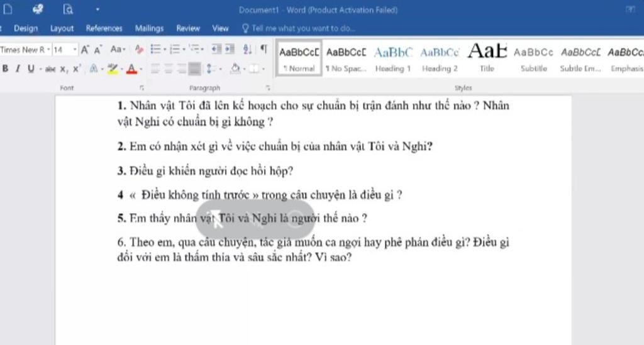This screenshot has width=644, height=345.
Task: Click the Borders icon
Action: 254,69
